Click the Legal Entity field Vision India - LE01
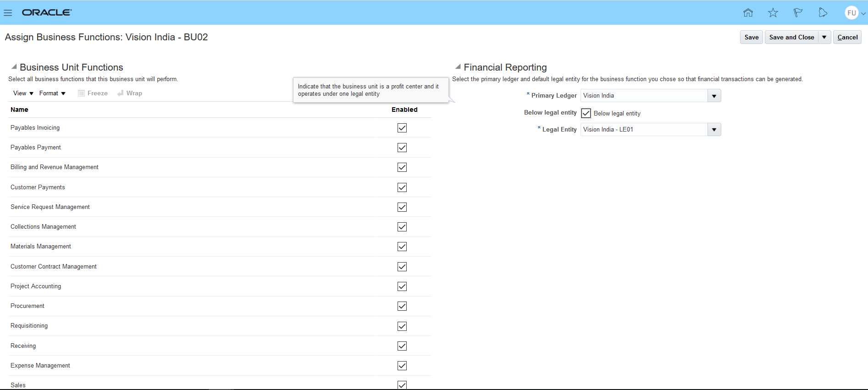This screenshot has width=868, height=390. coord(644,130)
